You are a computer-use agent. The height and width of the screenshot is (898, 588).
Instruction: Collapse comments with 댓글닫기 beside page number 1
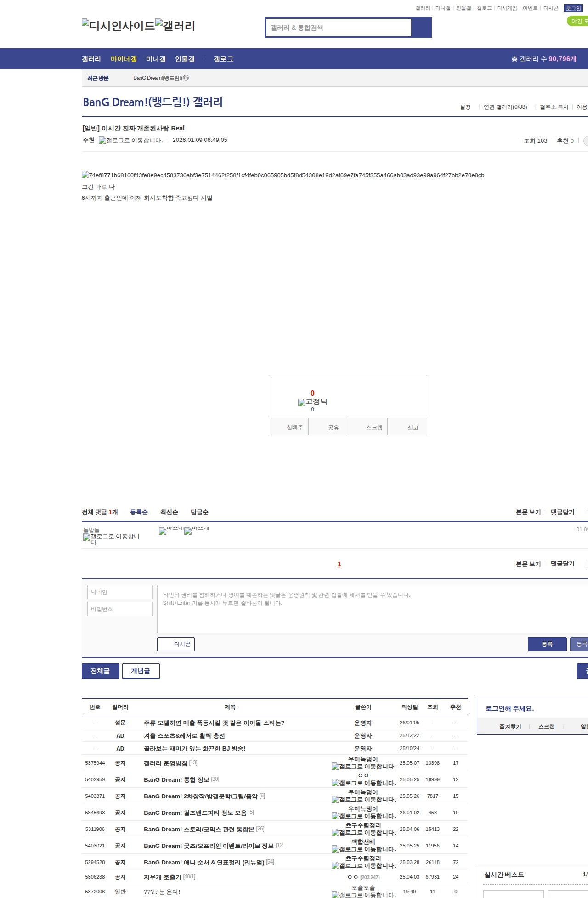coord(563,564)
